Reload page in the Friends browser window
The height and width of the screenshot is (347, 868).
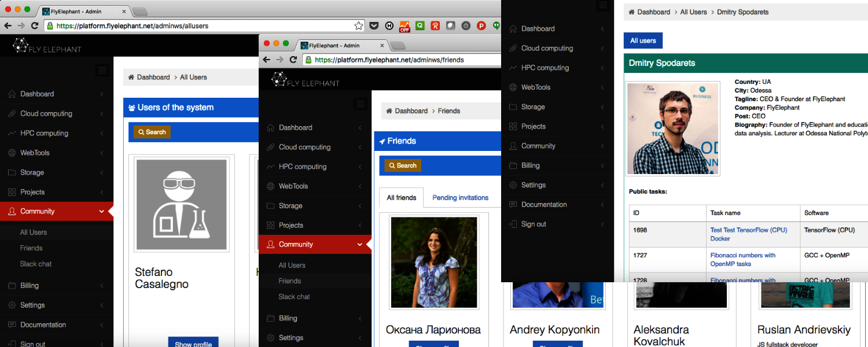click(x=293, y=60)
